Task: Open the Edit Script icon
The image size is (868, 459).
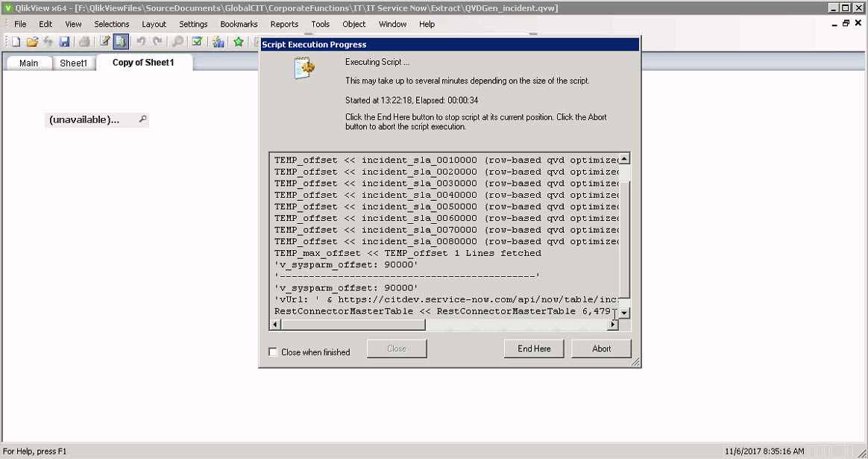Action: click(x=104, y=42)
